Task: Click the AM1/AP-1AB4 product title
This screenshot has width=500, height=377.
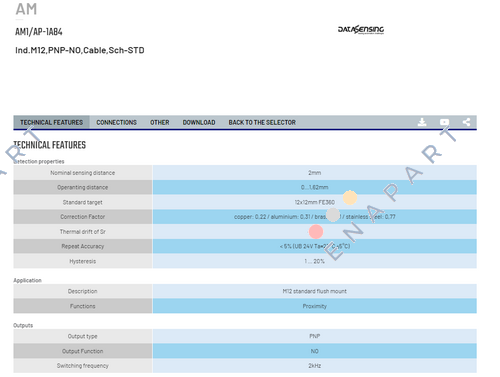Action: tap(39, 32)
